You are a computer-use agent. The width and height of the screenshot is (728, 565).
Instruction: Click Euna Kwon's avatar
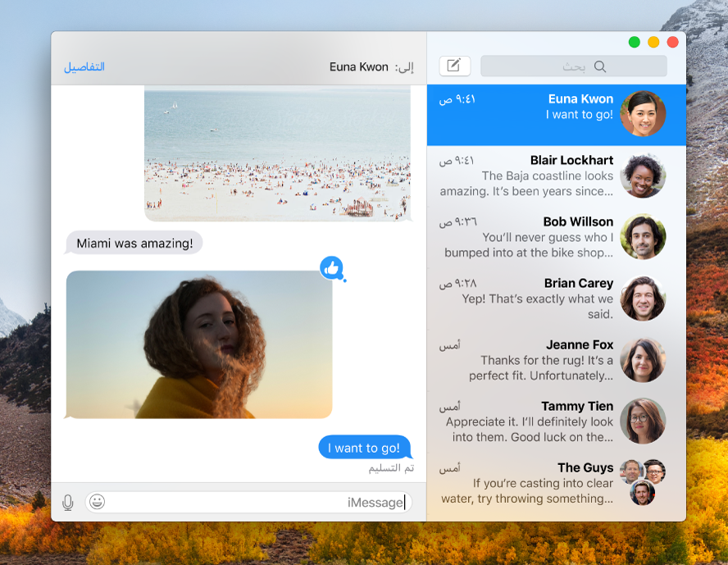[x=643, y=114]
